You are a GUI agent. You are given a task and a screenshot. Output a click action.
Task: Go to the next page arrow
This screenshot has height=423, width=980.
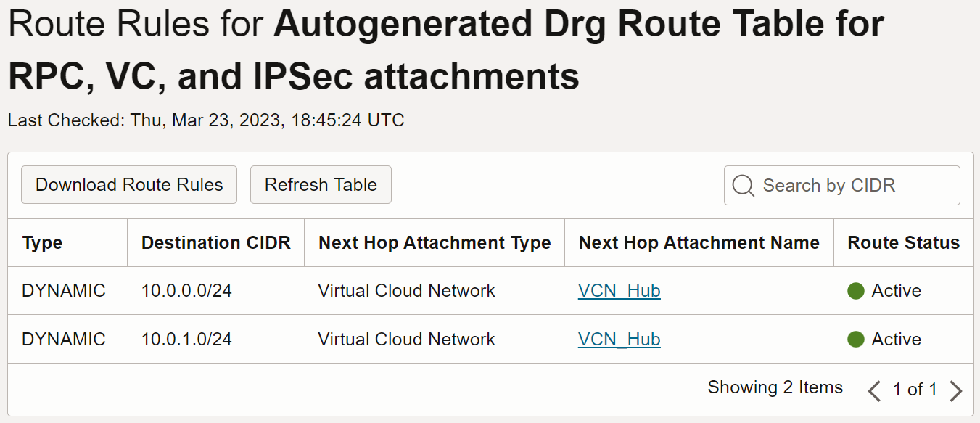[956, 390]
